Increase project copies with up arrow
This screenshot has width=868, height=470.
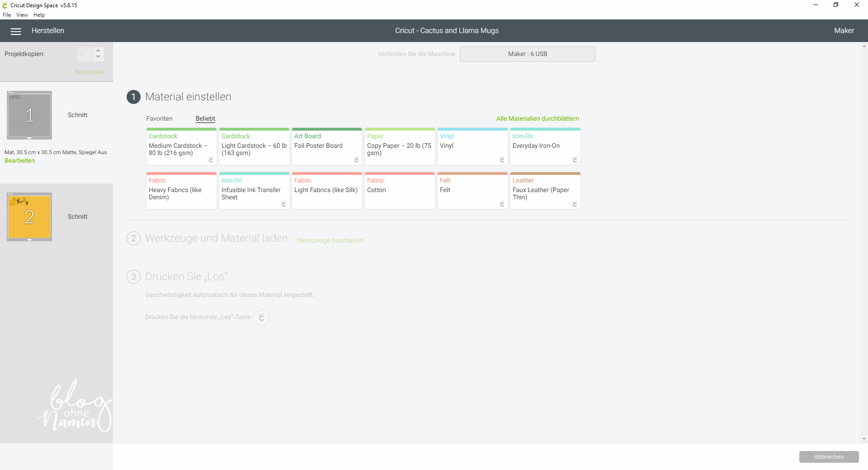pyautogui.click(x=98, y=51)
